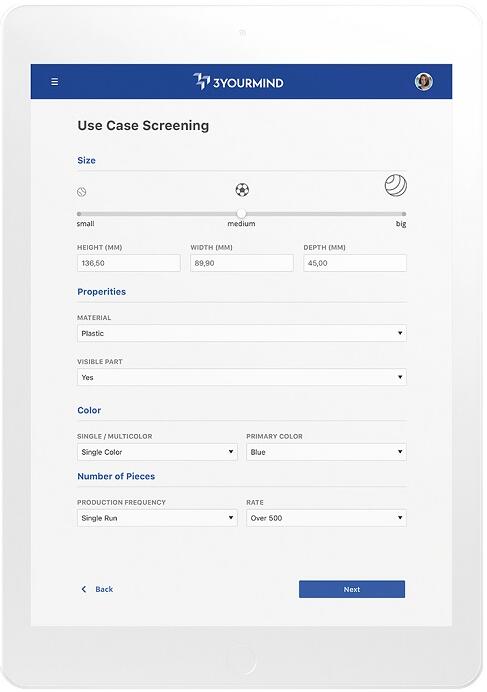This screenshot has height=692, width=487.
Task: Open the Material dropdown showing Plastic
Action: point(242,333)
